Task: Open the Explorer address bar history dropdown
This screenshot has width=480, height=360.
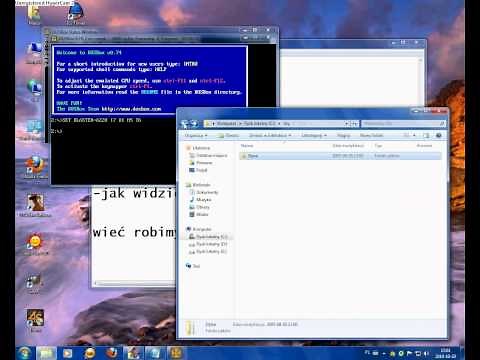Action: (x=347, y=124)
